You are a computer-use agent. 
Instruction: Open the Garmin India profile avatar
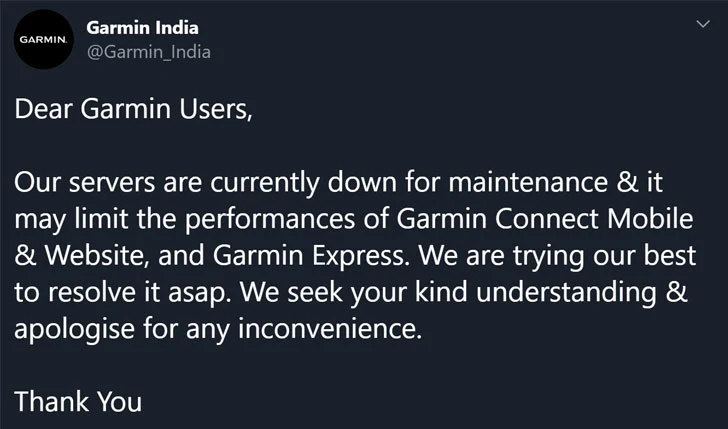pos(44,39)
